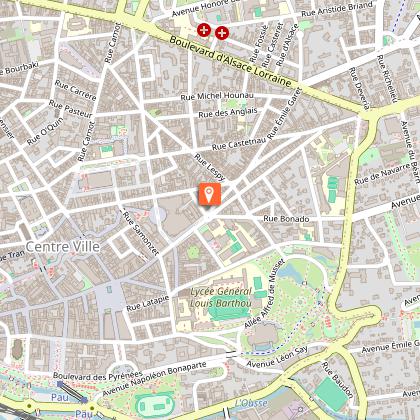Click the blue station square on Boulevard des Pyrénées
The height and width of the screenshot is (420, 420).
[x=60, y=384]
